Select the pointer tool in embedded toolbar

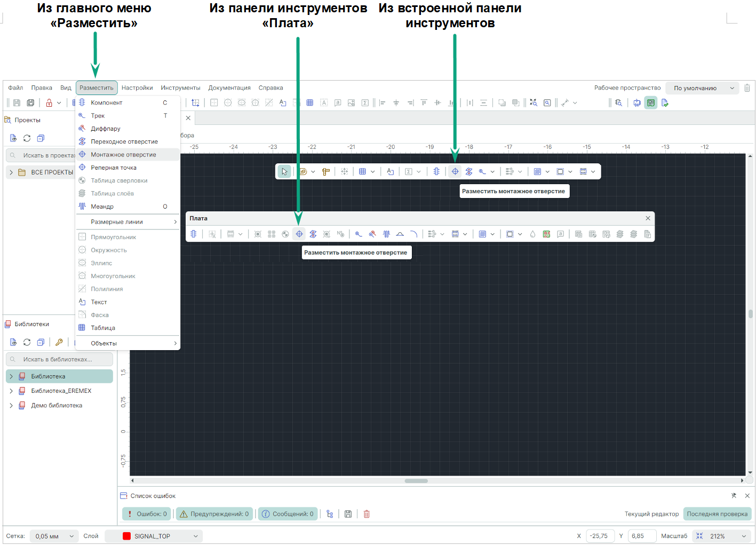[x=284, y=172]
